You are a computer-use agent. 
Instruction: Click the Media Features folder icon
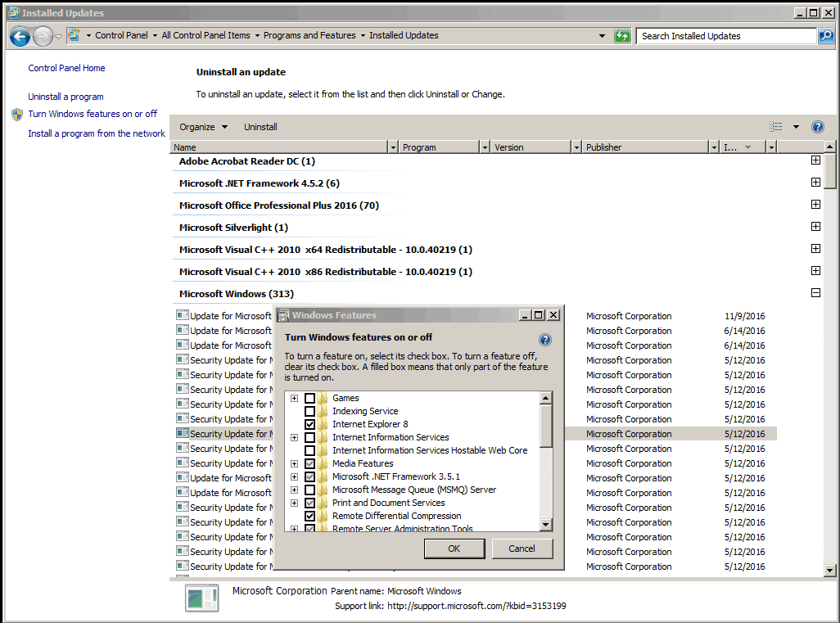point(322,463)
